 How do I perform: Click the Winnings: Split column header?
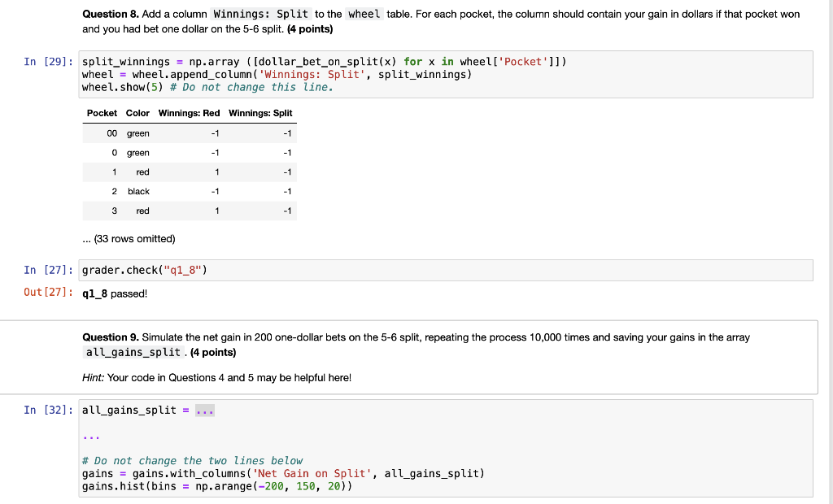pyautogui.click(x=260, y=113)
